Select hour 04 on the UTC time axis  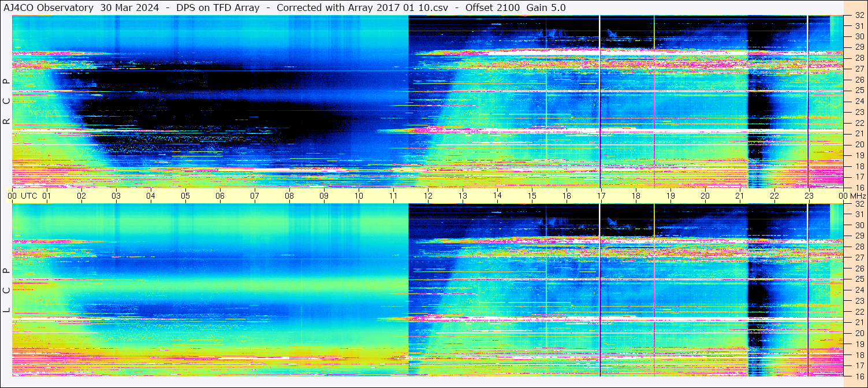(151, 196)
